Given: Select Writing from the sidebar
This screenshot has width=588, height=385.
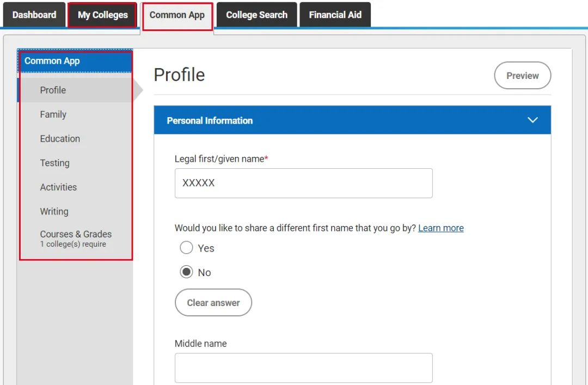Looking at the screenshot, I should pos(54,211).
